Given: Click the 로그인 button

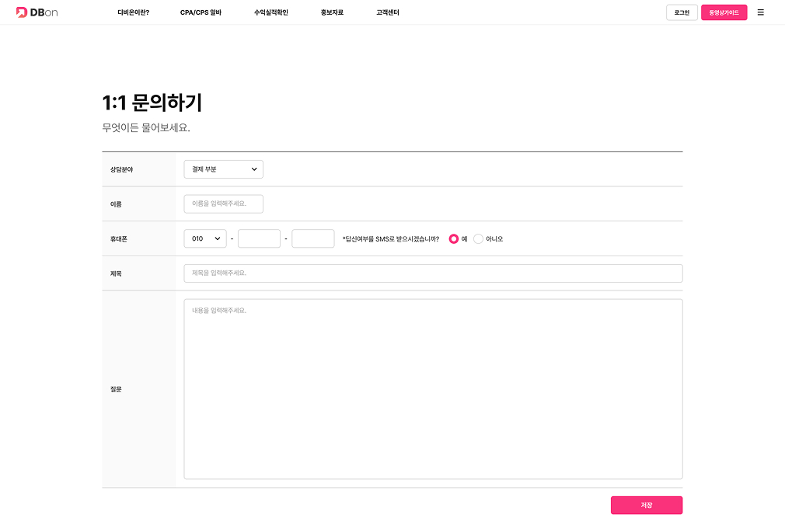Looking at the screenshot, I should [x=682, y=12].
